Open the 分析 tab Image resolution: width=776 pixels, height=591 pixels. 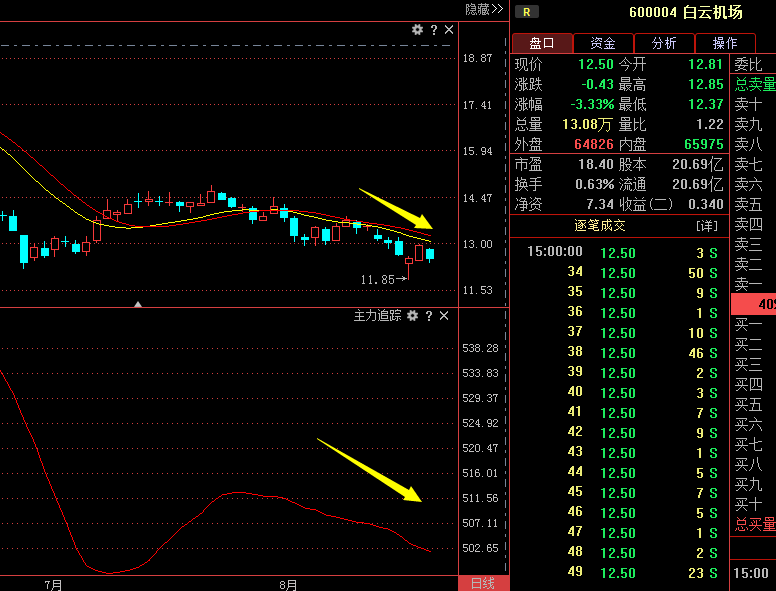point(664,43)
